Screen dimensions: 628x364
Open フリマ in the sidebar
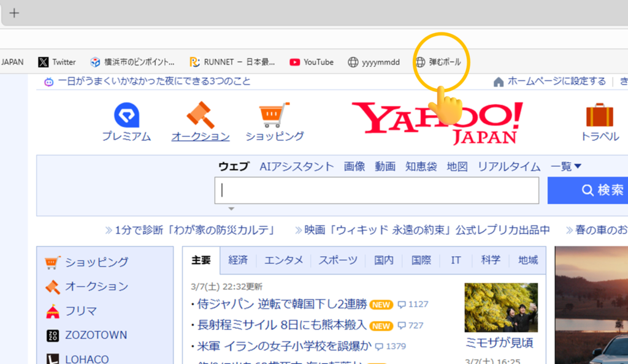[x=81, y=311]
